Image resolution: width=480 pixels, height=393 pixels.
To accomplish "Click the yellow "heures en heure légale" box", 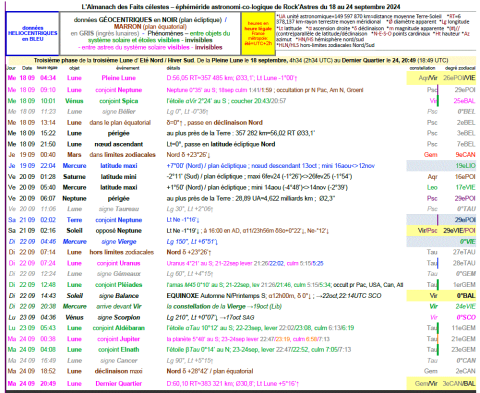I will [x=258, y=34].
